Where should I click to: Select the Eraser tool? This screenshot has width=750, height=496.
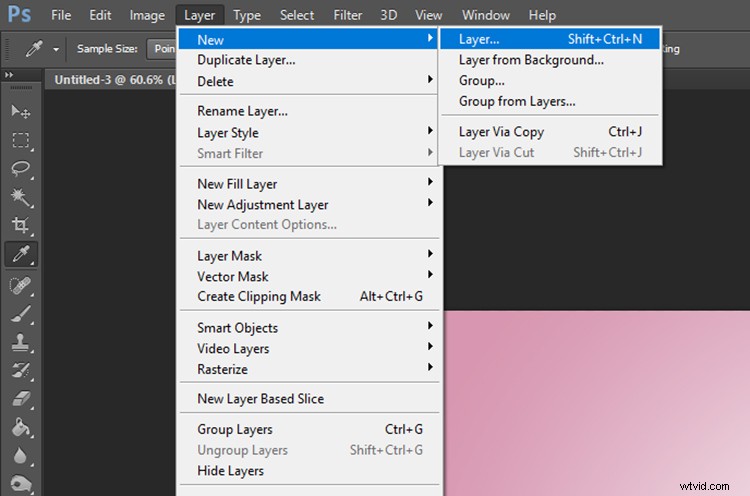21,399
